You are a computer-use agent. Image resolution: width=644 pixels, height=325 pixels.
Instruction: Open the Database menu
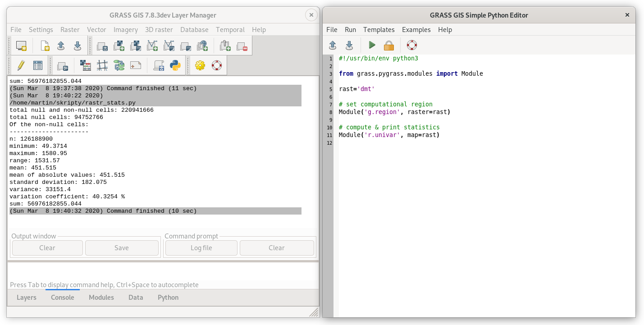click(x=194, y=29)
